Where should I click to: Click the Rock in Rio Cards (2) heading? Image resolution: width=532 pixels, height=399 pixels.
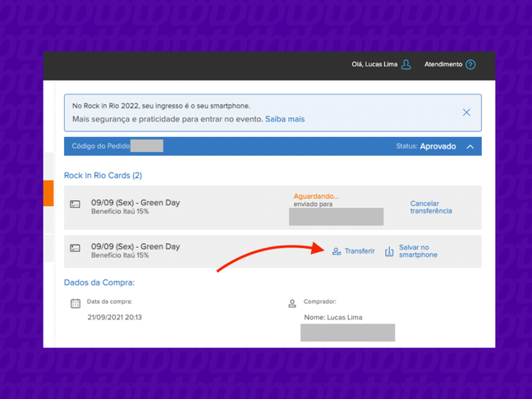tap(103, 176)
